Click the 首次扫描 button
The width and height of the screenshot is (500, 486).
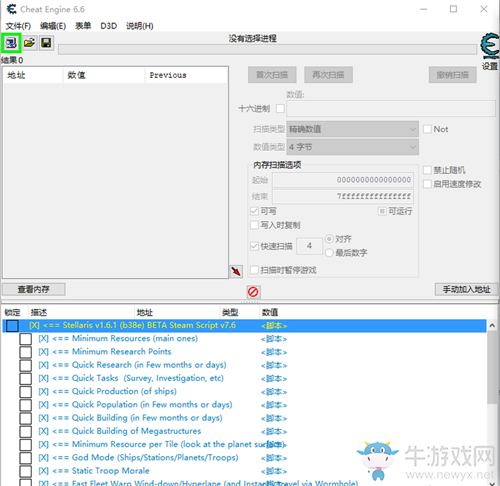pyautogui.click(x=272, y=75)
